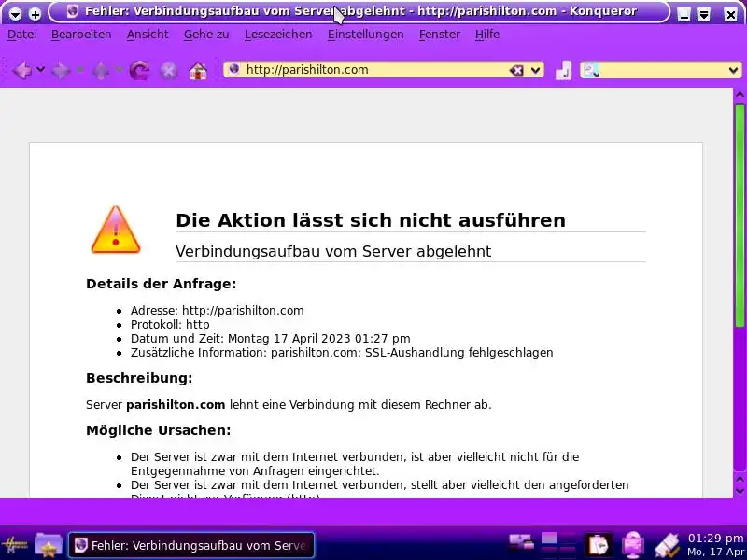Click the bookmark icon next to the address bar

pos(564,71)
